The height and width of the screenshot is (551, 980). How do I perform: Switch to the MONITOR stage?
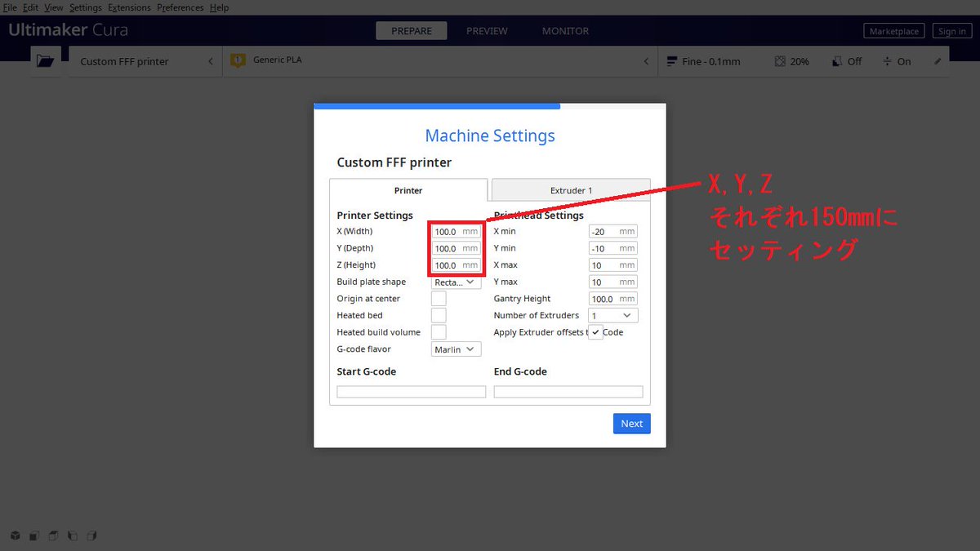[565, 31]
